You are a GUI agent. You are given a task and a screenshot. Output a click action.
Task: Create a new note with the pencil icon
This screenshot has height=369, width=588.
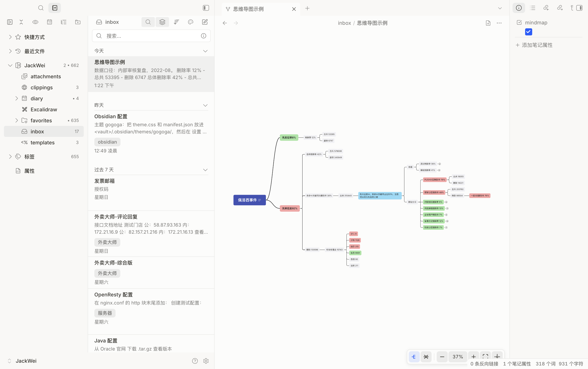click(x=205, y=22)
